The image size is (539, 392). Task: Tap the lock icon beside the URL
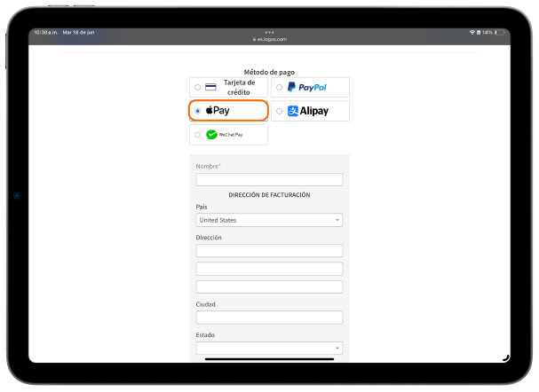tap(254, 39)
